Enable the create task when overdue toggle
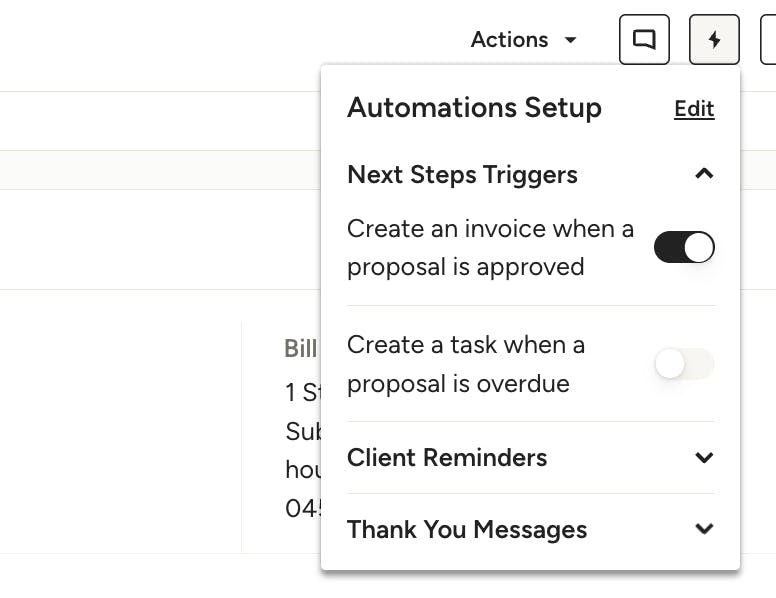 pyautogui.click(x=684, y=363)
